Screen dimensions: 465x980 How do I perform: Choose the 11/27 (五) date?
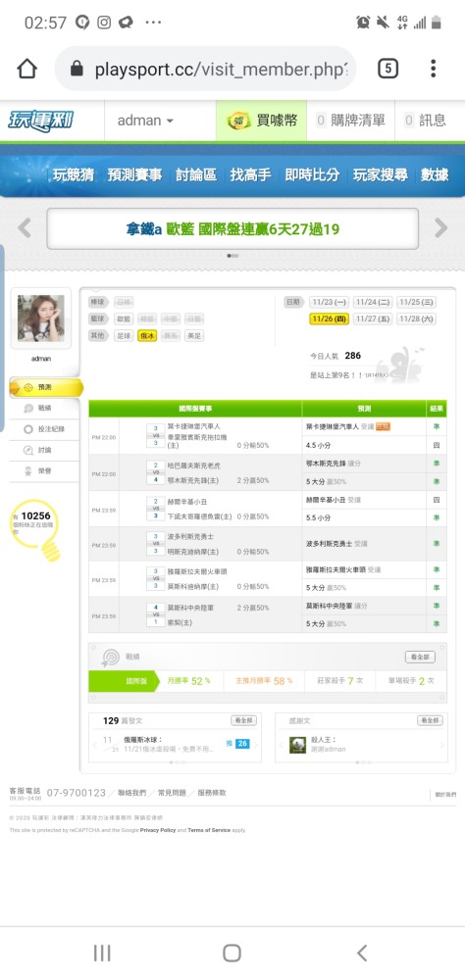(x=373, y=318)
